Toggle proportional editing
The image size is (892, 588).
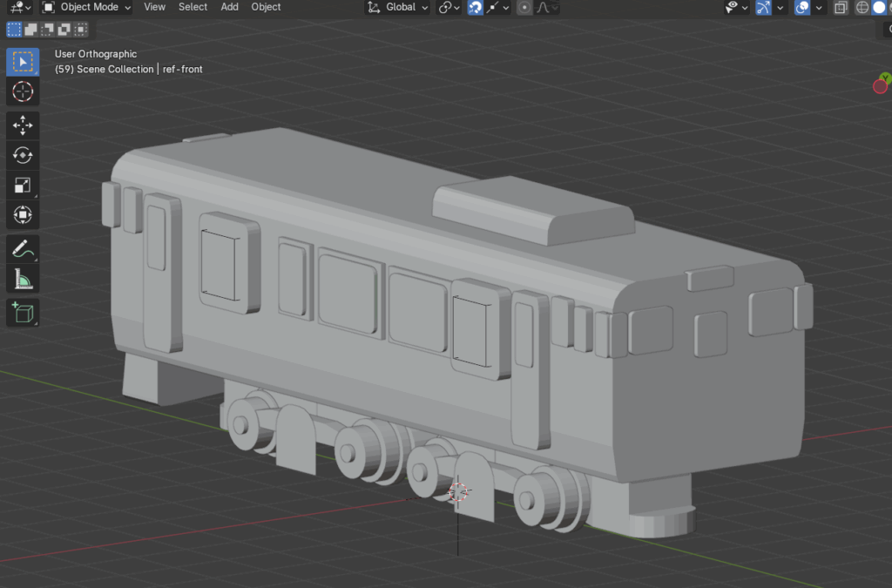(x=524, y=7)
